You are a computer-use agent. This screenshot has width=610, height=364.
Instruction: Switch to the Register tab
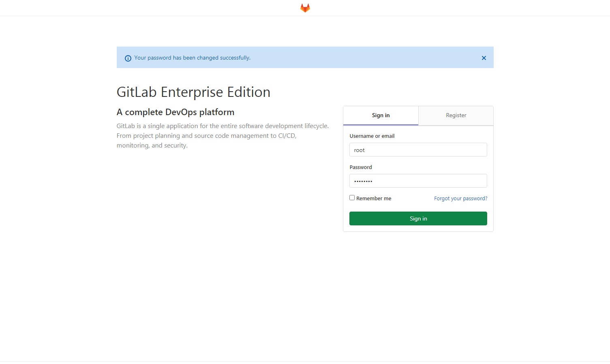point(456,116)
